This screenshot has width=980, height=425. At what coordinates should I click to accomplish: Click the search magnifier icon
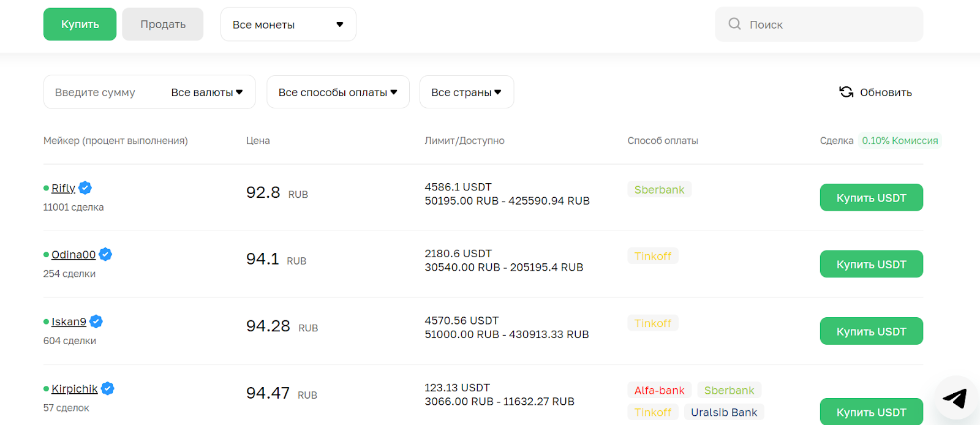click(x=734, y=24)
